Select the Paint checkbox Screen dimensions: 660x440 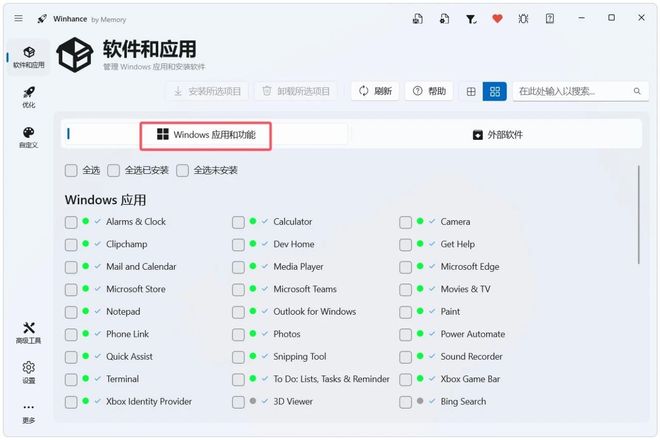(405, 312)
